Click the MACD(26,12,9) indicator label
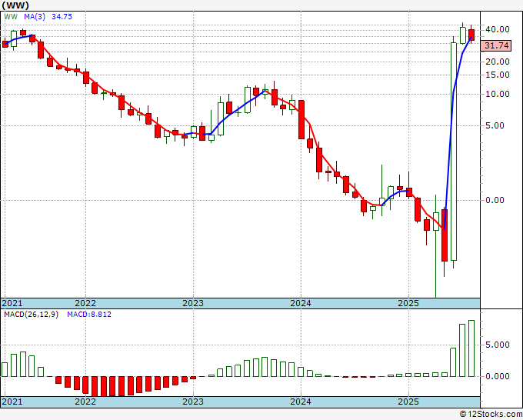Image resolution: width=523 pixels, height=420 pixels. pos(31,315)
